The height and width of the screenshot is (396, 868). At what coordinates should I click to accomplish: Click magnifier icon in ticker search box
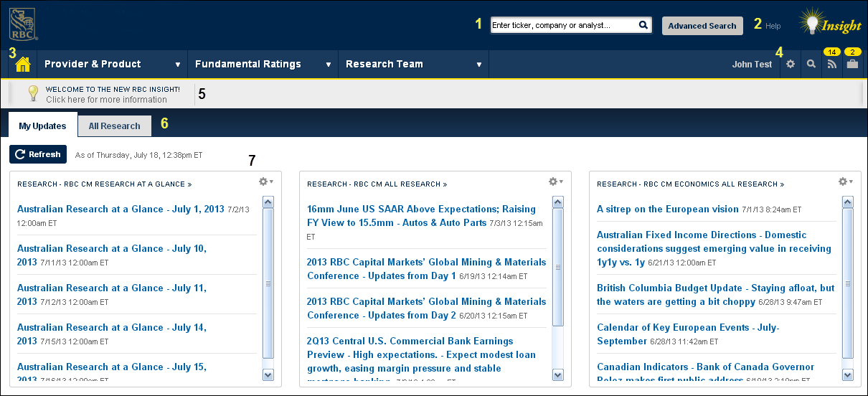point(643,25)
